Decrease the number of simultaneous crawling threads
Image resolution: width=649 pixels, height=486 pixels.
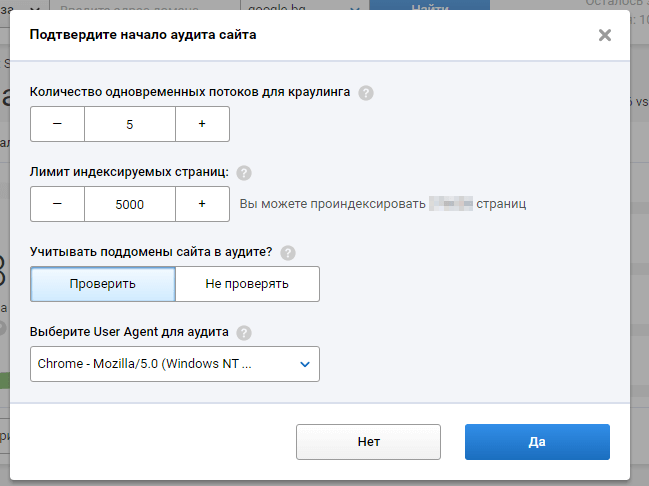(x=58, y=124)
